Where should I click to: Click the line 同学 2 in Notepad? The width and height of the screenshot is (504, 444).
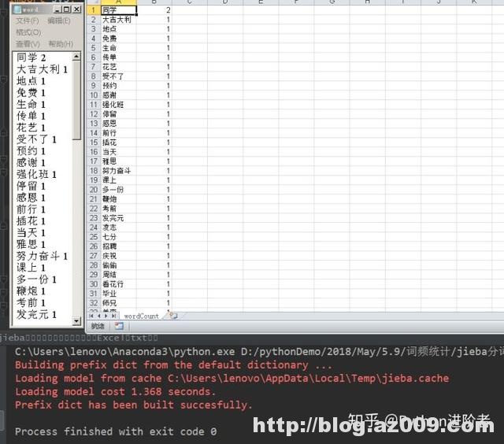31,57
